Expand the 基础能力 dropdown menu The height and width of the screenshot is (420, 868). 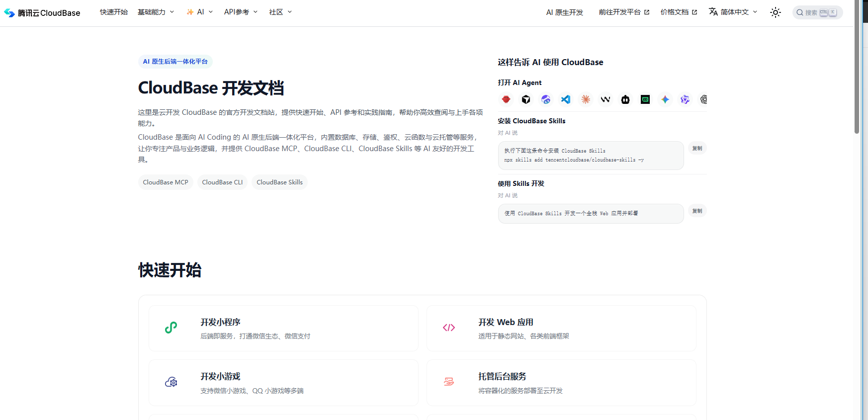(156, 12)
